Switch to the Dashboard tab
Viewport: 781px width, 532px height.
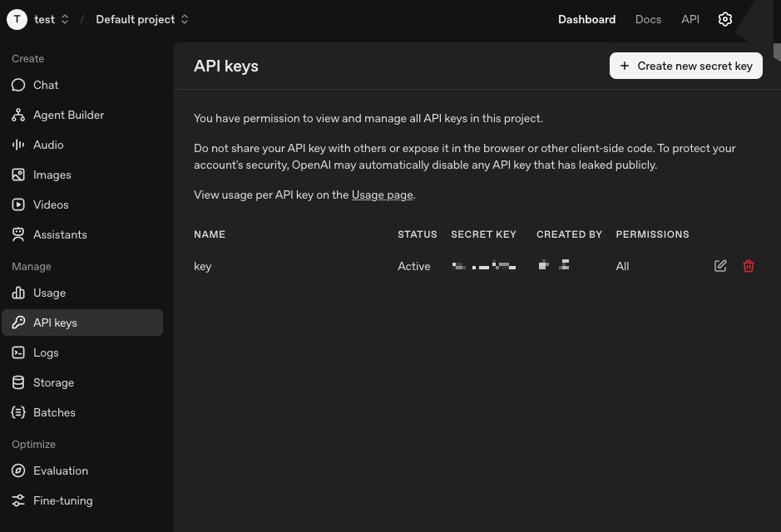coord(586,19)
